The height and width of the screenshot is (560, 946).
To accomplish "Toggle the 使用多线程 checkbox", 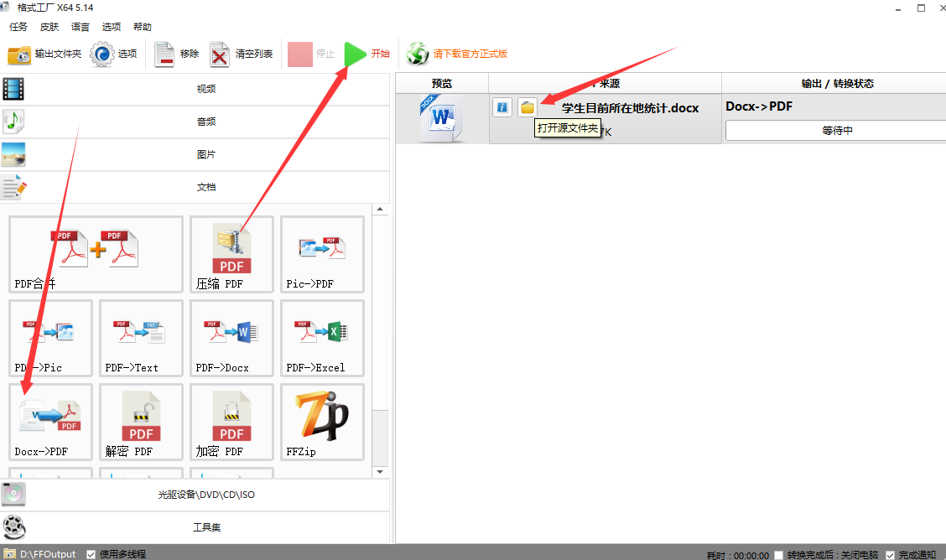I will 91,554.
